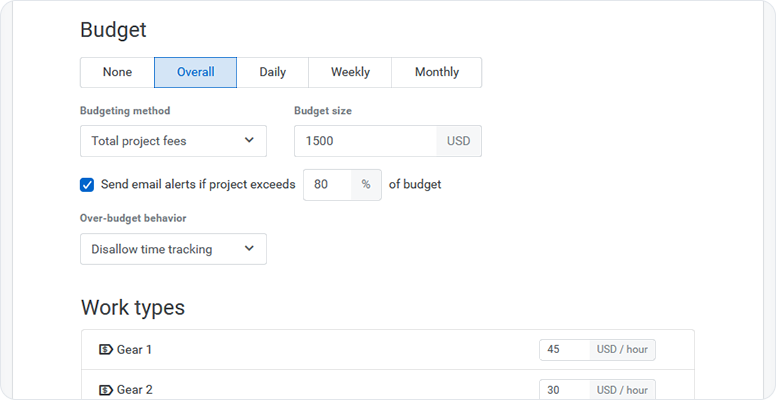Click the Gear 1 work type name
The image size is (776, 400).
[134, 350]
